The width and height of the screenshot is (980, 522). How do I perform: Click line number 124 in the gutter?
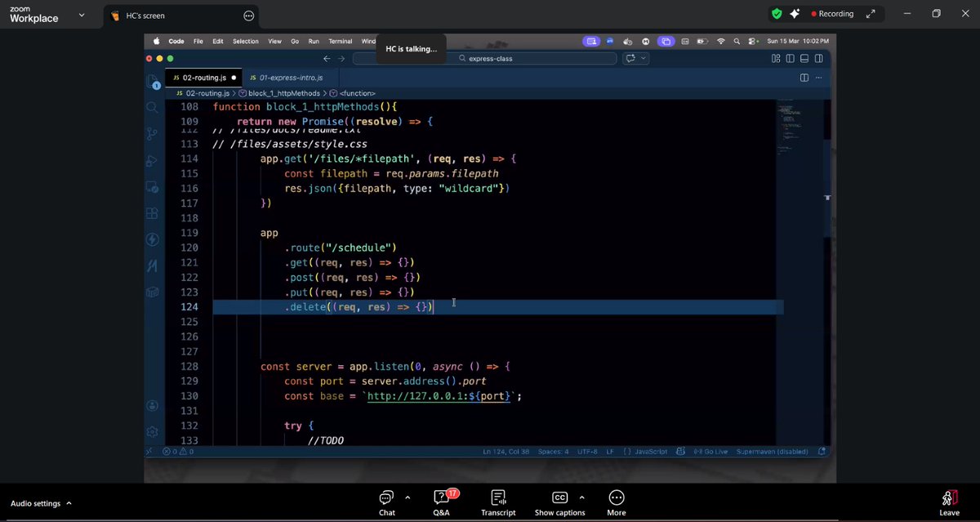click(x=189, y=307)
